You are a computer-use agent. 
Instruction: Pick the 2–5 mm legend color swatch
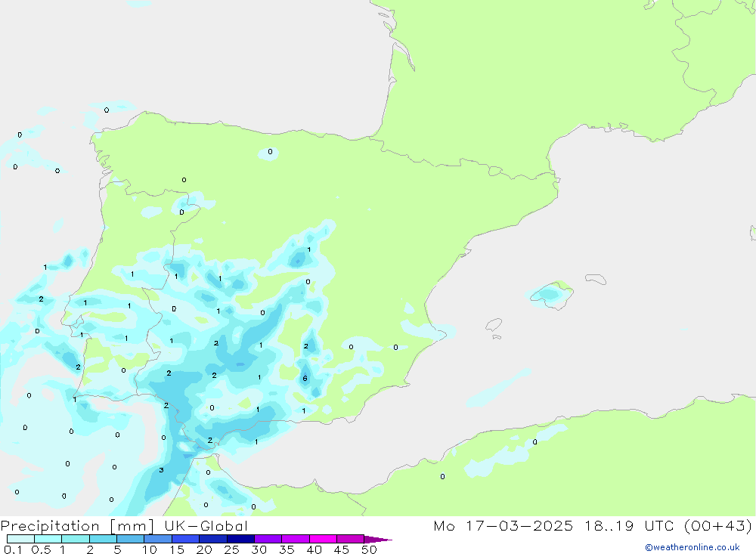(x=103, y=539)
